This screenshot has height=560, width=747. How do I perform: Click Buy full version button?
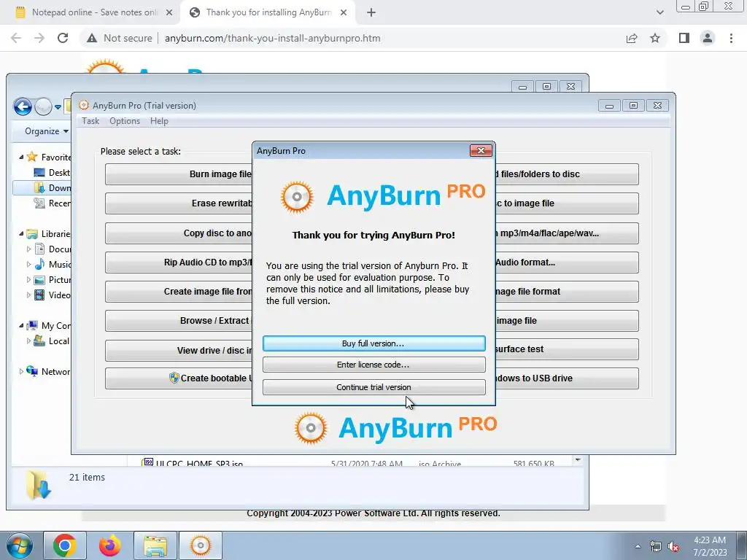pos(374,343)
